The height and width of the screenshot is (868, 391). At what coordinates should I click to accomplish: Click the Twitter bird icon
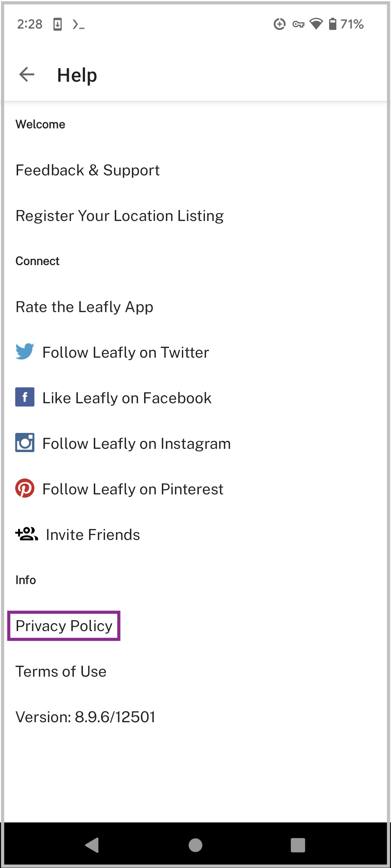pos(25,352)
